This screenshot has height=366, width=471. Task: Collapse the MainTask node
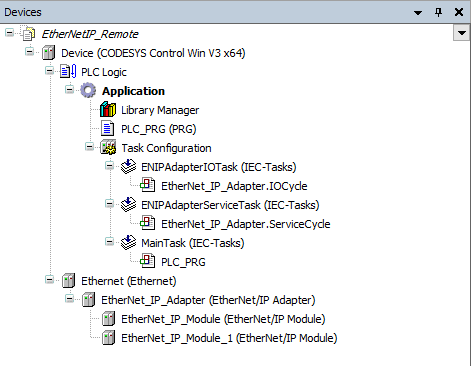(109, 241)
